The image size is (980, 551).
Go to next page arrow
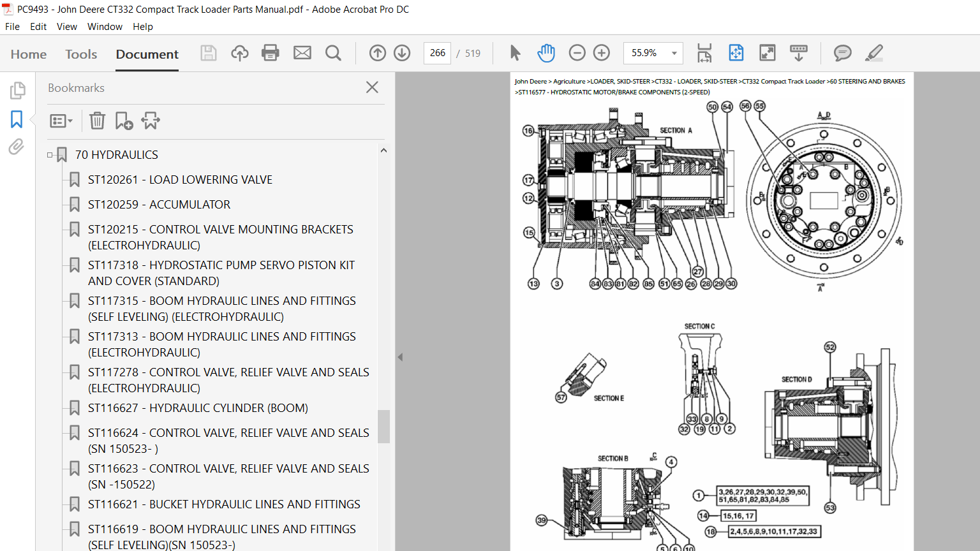(402, 53)
